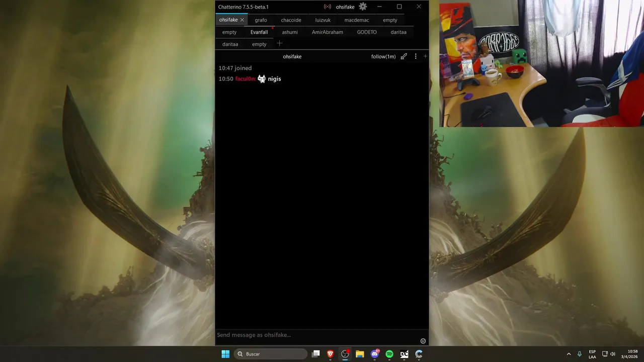This screenshot has height=362, width=644.
Task: Click the ohsifake split header title
Action: point(292,56)
